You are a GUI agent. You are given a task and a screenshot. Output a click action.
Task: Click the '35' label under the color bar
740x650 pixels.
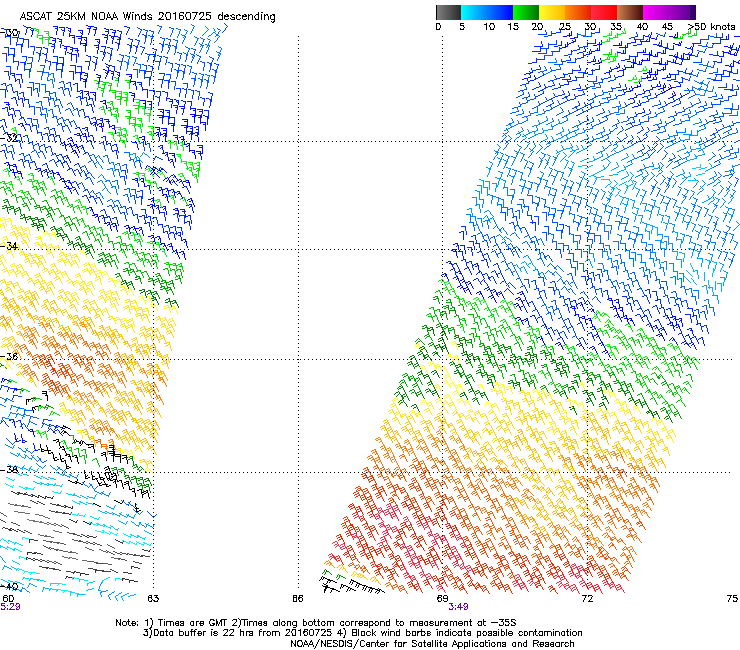(x=616, y=27)
